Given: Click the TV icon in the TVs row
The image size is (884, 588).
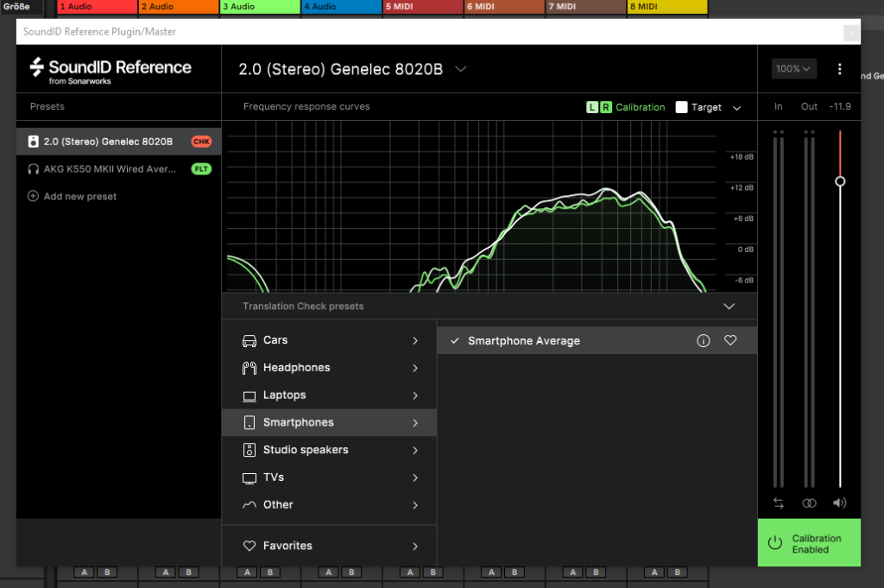Looking at the screenshot, I should (249, 478).
